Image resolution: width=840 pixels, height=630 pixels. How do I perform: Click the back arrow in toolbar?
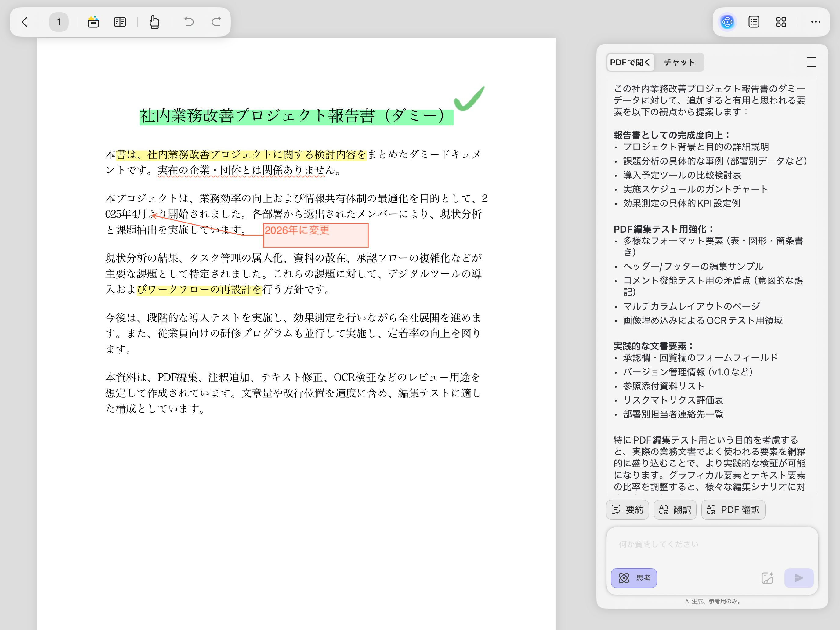point(25,22)
